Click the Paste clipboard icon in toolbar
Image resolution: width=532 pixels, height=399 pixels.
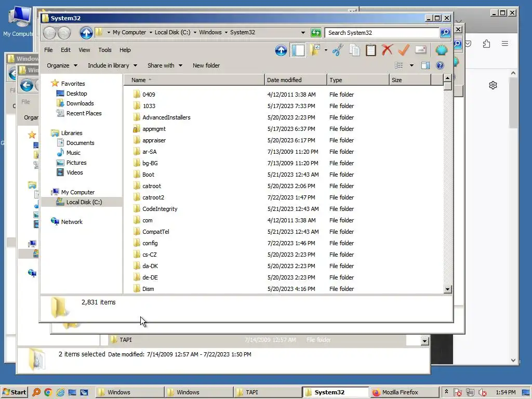pos(371,50)
